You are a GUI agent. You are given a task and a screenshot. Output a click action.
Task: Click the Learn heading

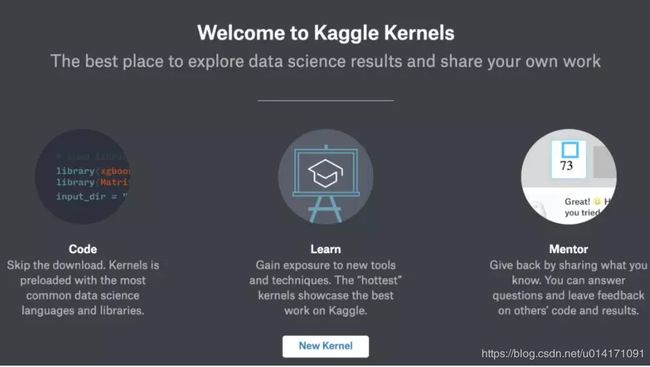coord(325,249)
